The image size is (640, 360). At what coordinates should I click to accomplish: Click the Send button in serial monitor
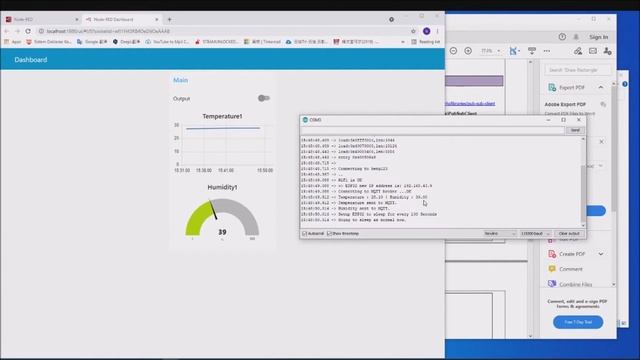pyautogui.click(x=575, y=130)
